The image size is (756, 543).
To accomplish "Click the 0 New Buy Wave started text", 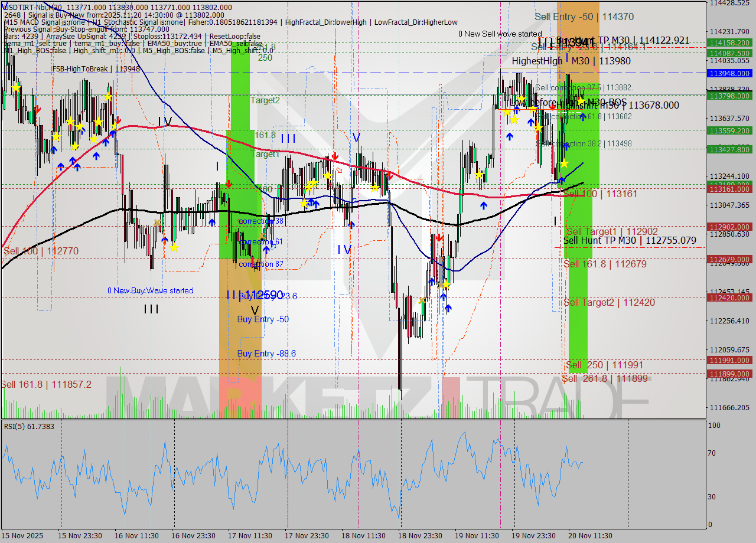I will click(x=150, y=290).
